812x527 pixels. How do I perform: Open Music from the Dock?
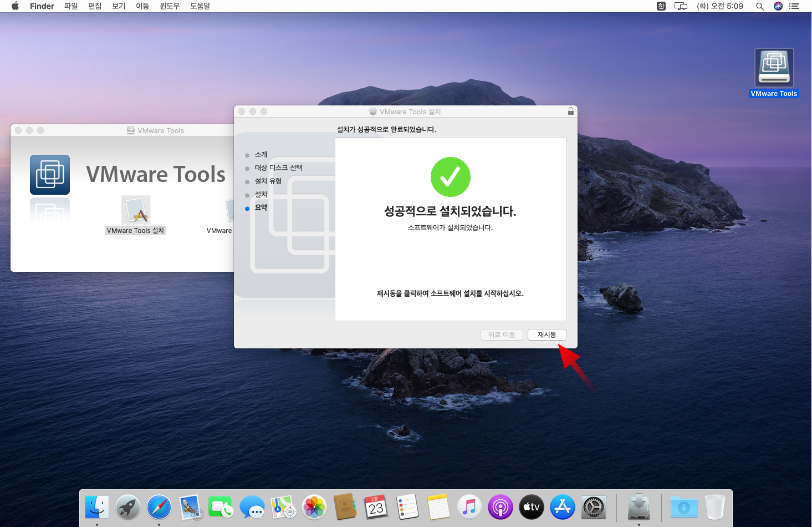(x=469, y=507)
